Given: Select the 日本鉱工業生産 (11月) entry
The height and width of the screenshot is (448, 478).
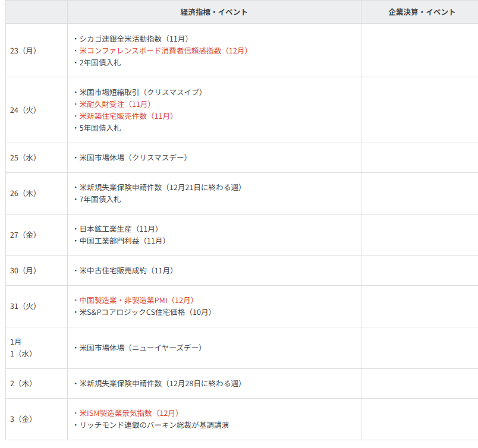Looking at the screenshot, I should tap(119, 229).
